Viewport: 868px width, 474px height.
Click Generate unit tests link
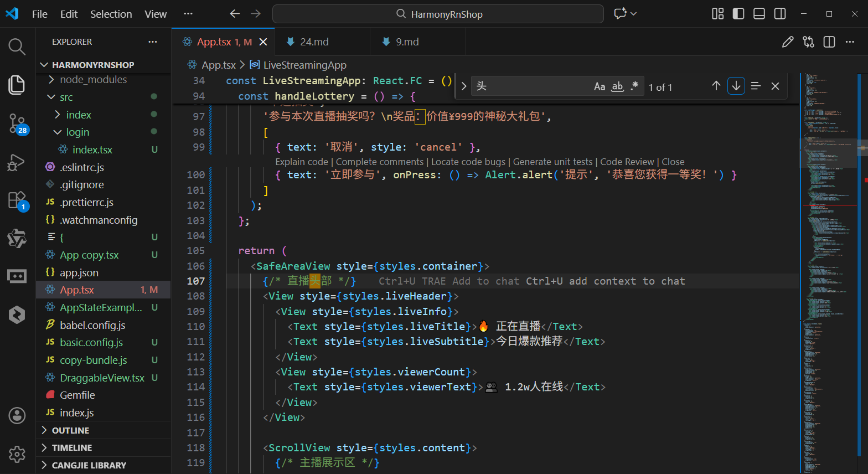[x=553, y=162]
